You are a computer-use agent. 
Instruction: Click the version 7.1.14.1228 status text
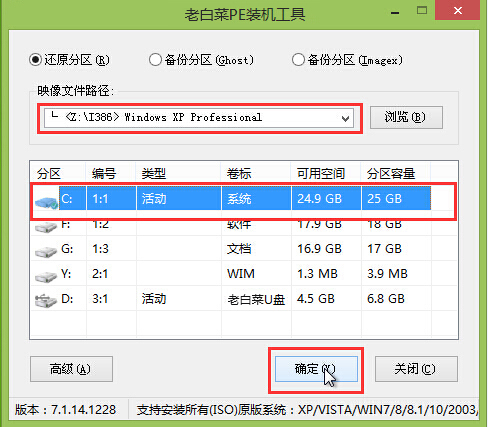65,410
